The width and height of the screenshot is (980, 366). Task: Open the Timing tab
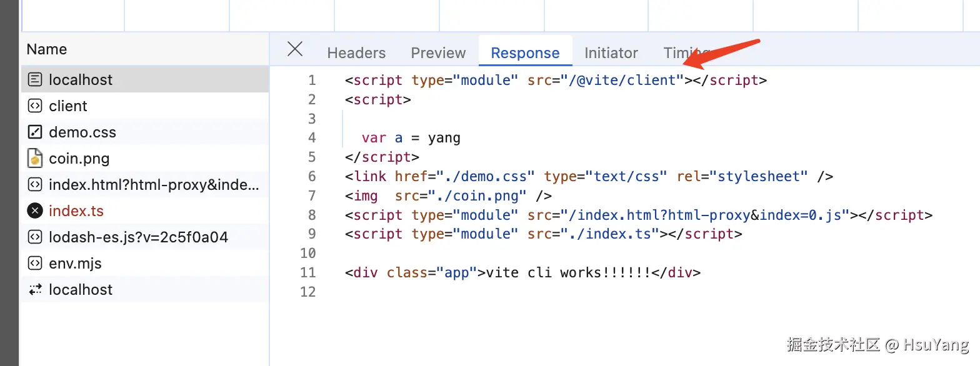[x=681, y=53]
